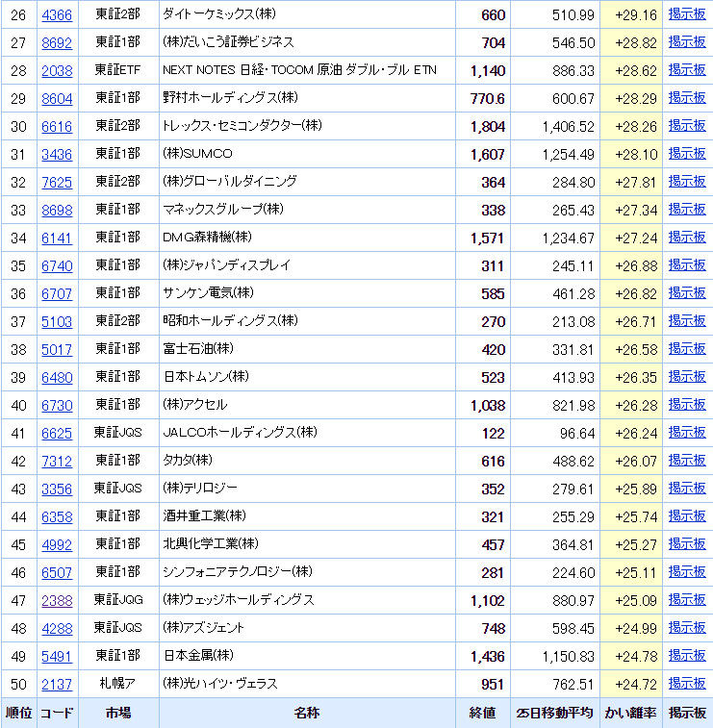Viewport: 713px width, 728px height.
Task: Select market cell 札幌ア
Action: (x=118, y=684)
